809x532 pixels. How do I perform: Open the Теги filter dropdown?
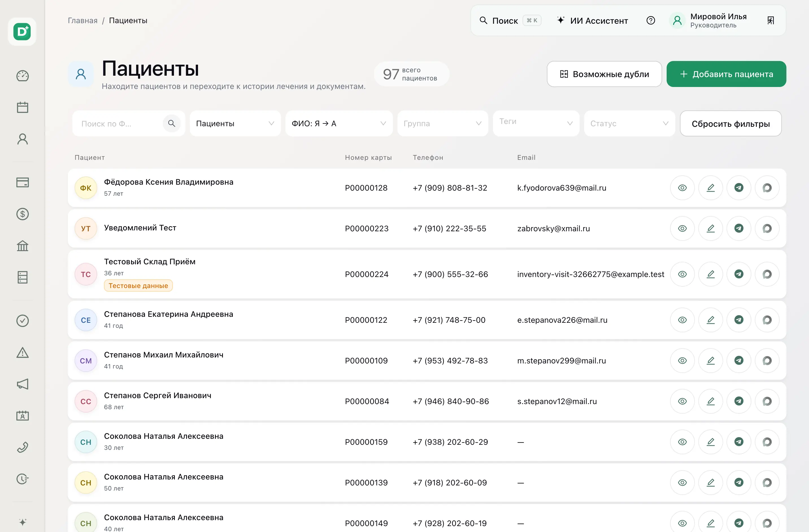tap(536, 123)
